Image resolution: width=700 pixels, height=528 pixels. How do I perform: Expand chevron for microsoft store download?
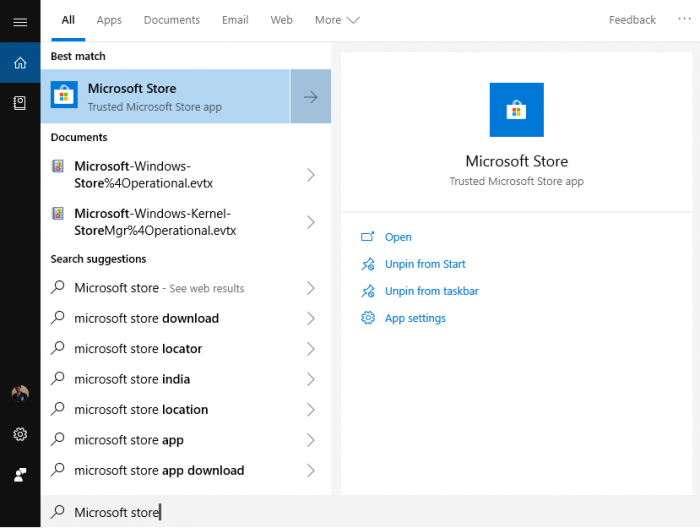[311, 319]
